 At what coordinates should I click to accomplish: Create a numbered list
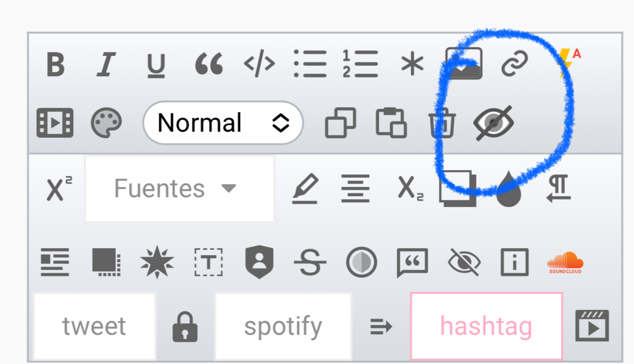click(x=360, y=64)
